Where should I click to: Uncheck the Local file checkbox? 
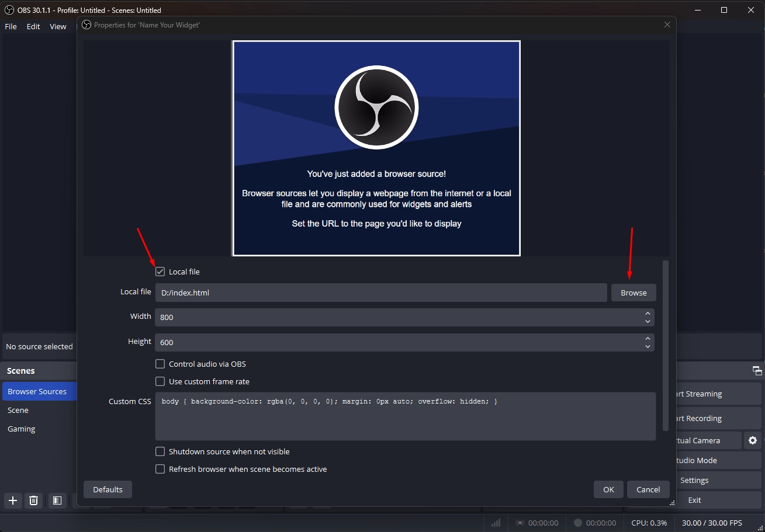pos(160,272)
